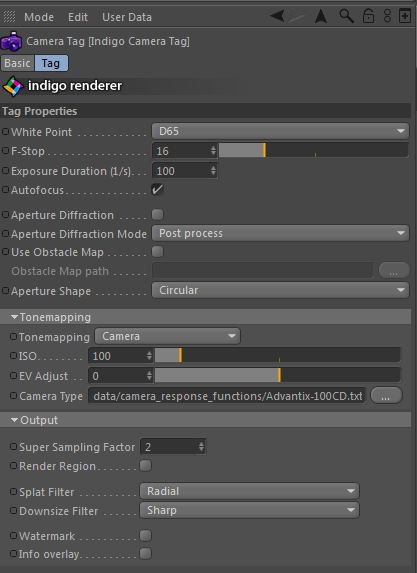The image size is (417, 573).
Task: Toggle the lock element icon
Action: click(368, 16)
